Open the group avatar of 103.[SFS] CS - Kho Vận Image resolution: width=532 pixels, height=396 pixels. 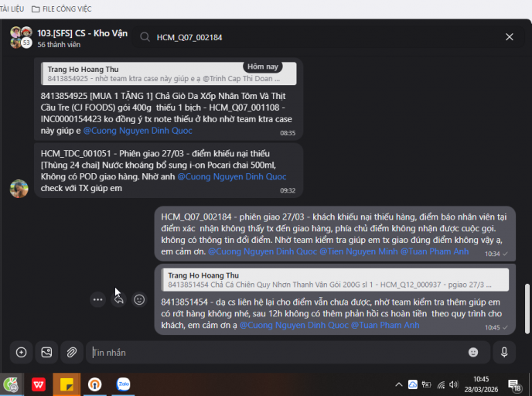click(x=21, y=37)
